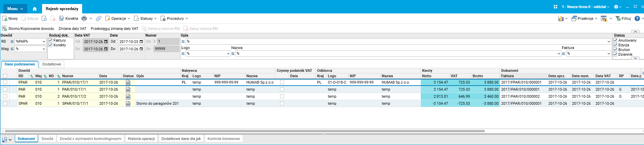Viewport: 644px width, 145px height.
Task: Click the Korekta correction icon
Action: click(x=62, y=18)
